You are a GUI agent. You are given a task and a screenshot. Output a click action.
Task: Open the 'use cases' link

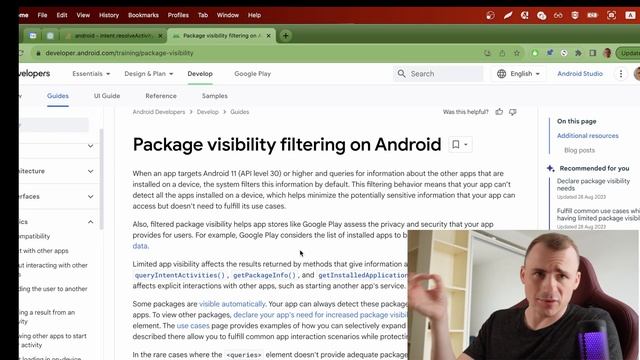click(x=193, y=326)
